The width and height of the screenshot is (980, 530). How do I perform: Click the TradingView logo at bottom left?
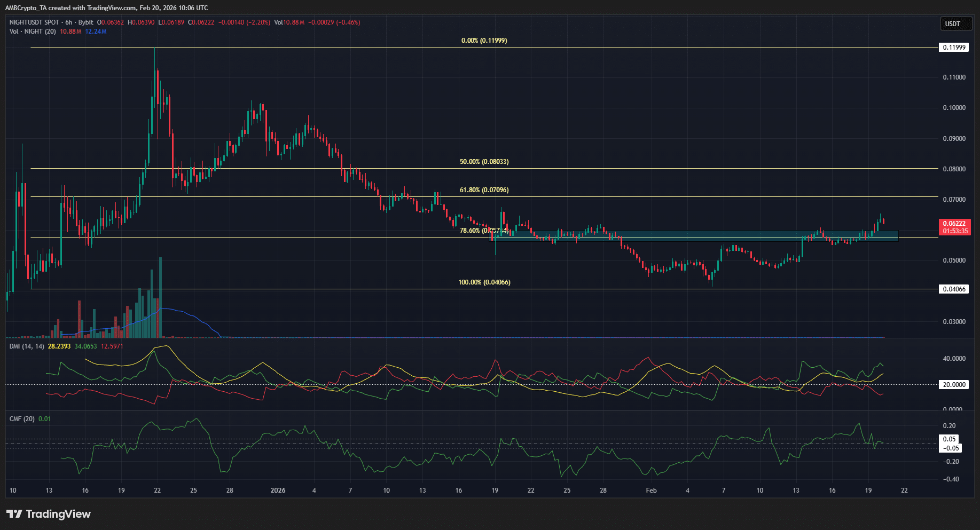click(x=48, y=514)
